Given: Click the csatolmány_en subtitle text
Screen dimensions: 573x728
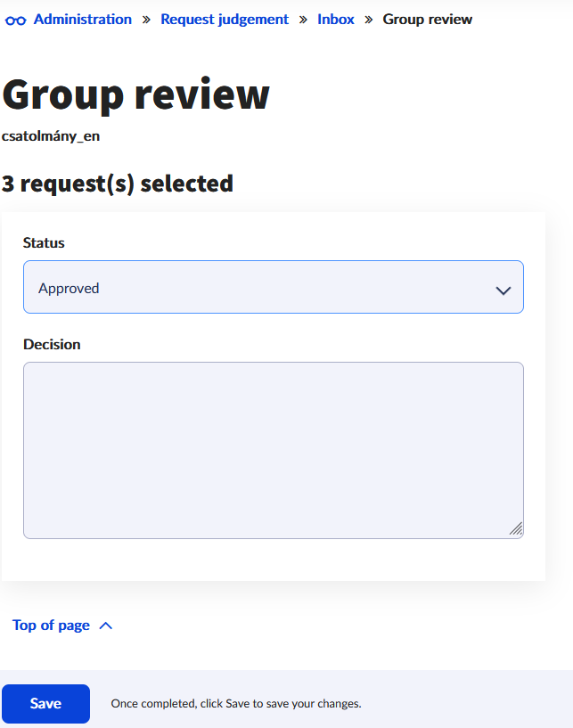Looking at the screenshot, I should (51, 136).
